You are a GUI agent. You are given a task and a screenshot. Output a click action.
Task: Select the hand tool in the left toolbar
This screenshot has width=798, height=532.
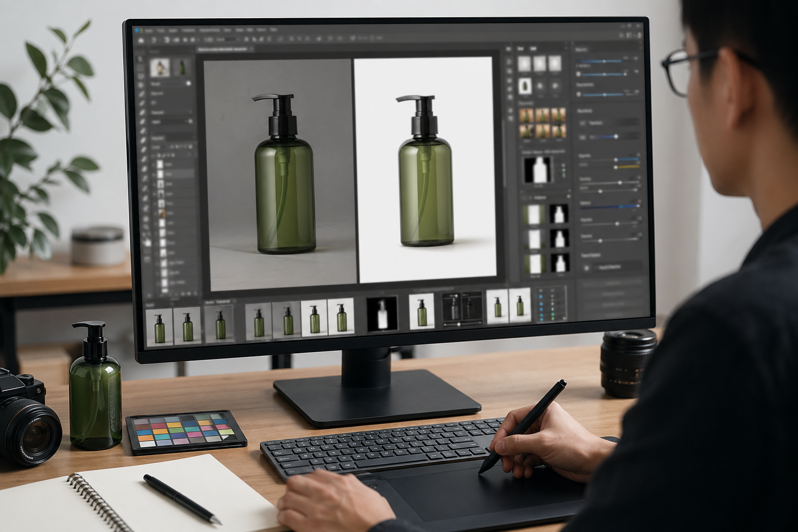[x=147, y=242]
